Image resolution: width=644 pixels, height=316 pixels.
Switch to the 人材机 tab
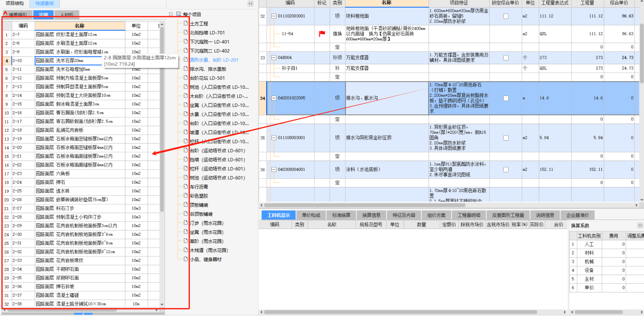tap(67, 14)
